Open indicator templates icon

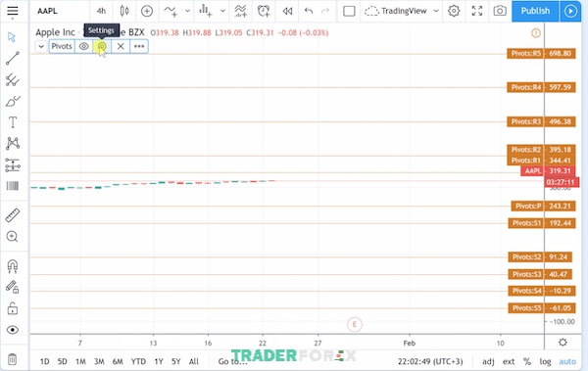(240, 11)
